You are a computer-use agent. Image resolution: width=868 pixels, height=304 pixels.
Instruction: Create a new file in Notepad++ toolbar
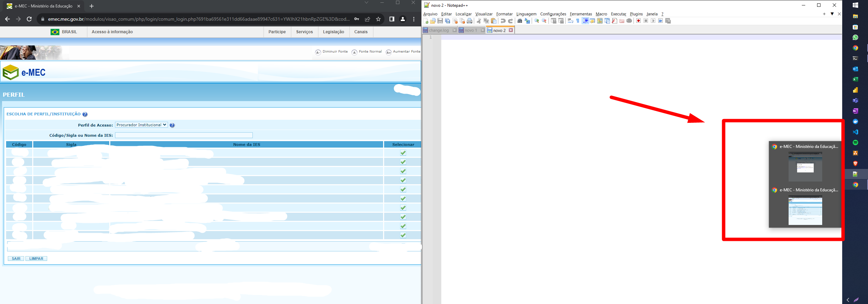[x=426, y=21]
